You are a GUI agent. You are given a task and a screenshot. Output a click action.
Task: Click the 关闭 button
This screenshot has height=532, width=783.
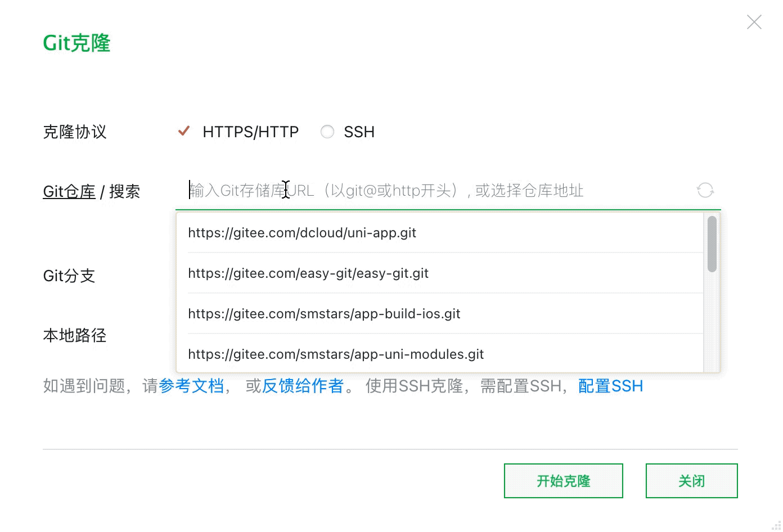click(691, 481)
